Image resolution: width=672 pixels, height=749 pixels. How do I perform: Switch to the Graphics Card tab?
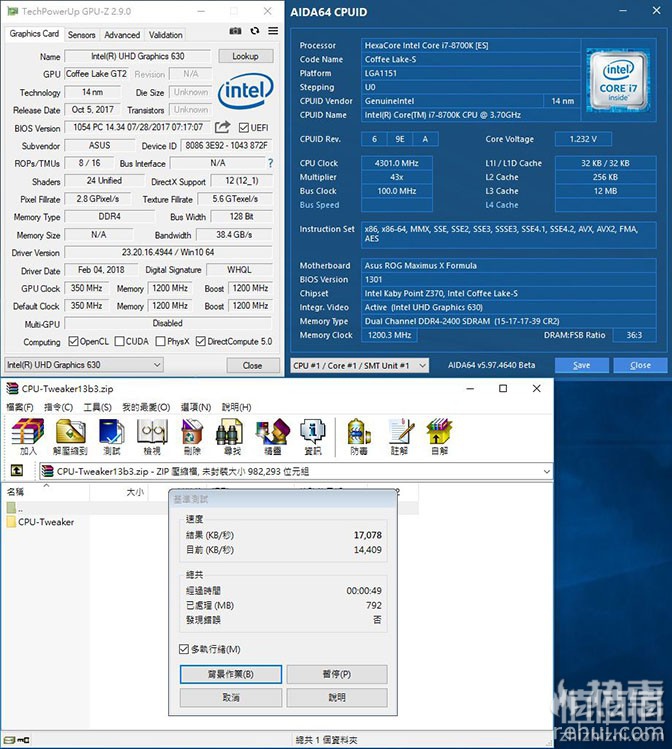34,34
